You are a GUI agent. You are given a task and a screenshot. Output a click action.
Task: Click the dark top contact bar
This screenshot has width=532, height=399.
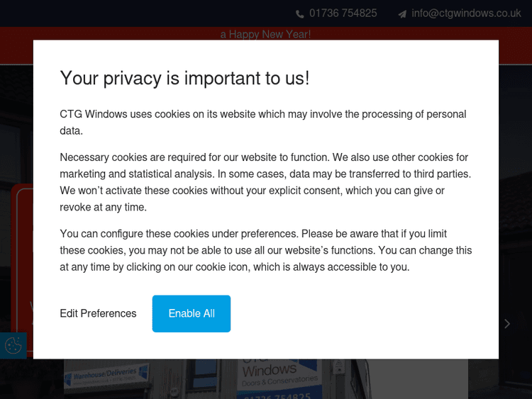point(142,13)
